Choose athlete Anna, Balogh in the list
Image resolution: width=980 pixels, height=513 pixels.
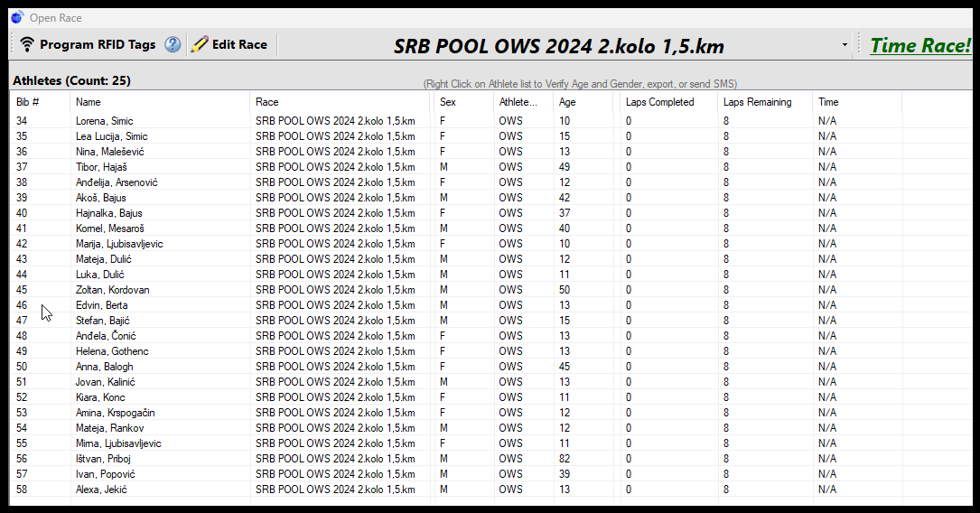coord(104,367)
